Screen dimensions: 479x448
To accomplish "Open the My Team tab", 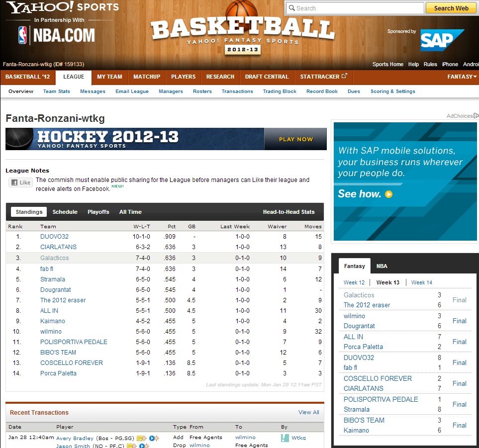I will 109,77.
